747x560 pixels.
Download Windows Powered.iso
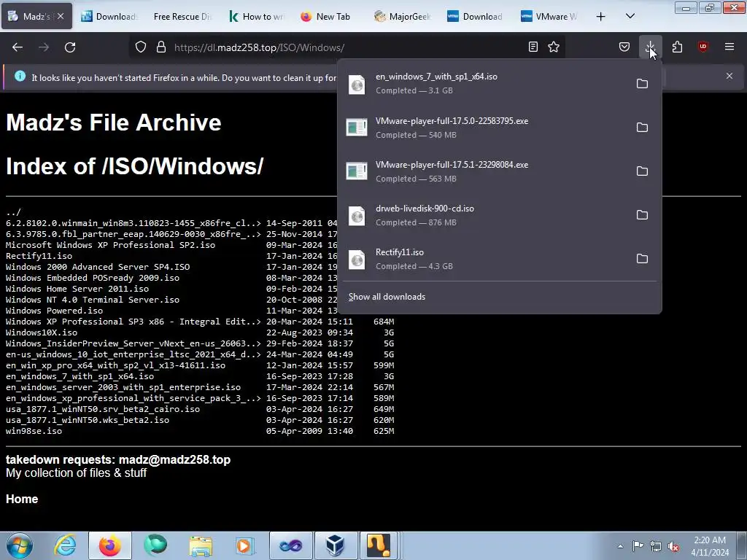[54, 311]
